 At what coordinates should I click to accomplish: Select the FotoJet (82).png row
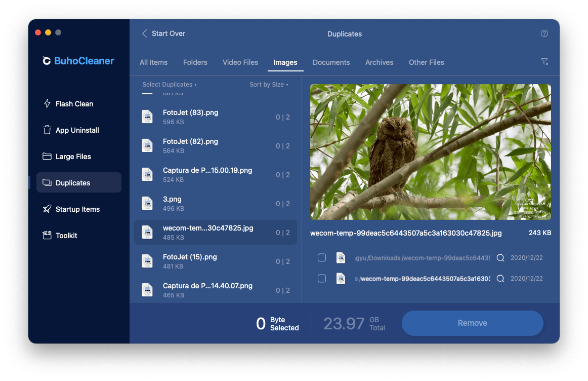click(x=216, y=145)
